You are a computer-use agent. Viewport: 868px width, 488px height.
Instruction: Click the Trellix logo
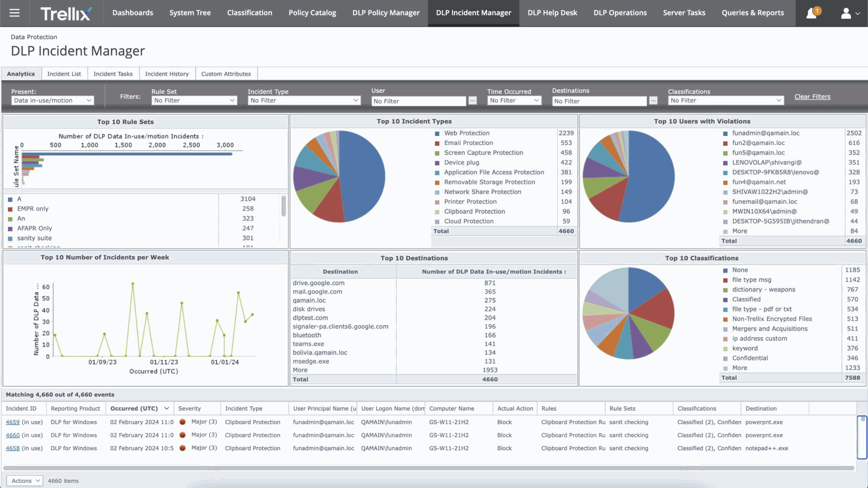pos(66,14)
